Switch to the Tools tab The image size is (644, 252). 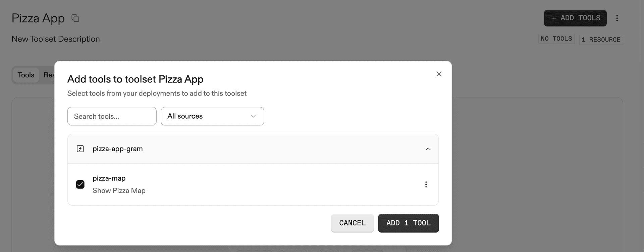pyautogui.click(x=26, y=75)
